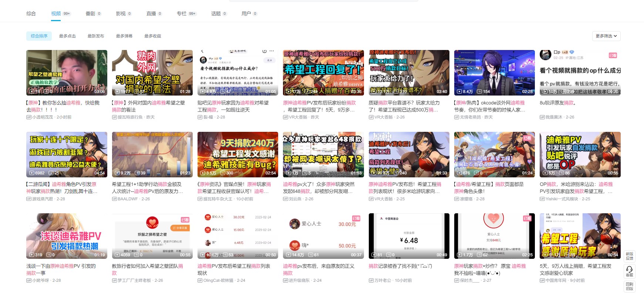Screen dimensions: 644x294
Task: Visit uploader 无情老蒸鸽's page
Action: 471,117
